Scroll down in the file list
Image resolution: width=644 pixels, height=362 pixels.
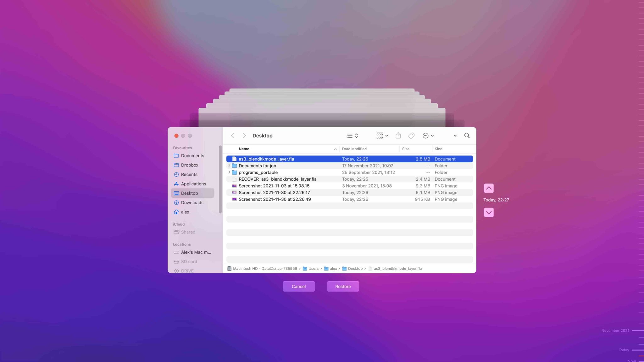pyautogui.click(x=488, y=213)
